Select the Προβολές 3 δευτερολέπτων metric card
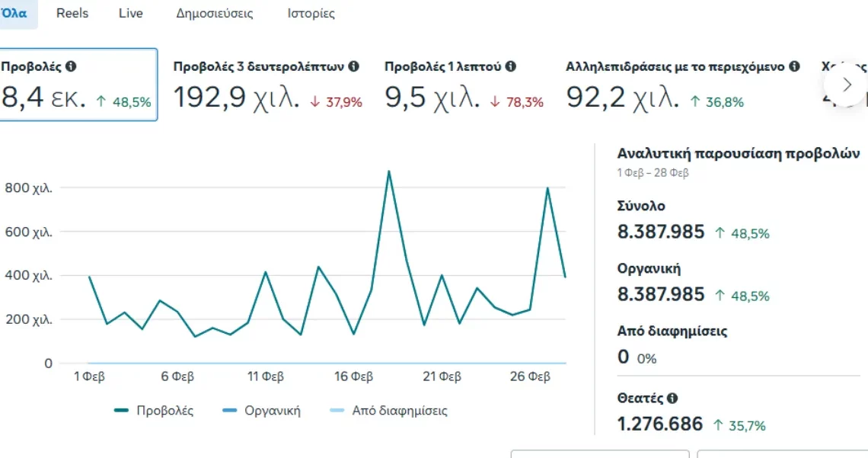The width and height of the screenshot is (868, 458). [x=266, y=85]
